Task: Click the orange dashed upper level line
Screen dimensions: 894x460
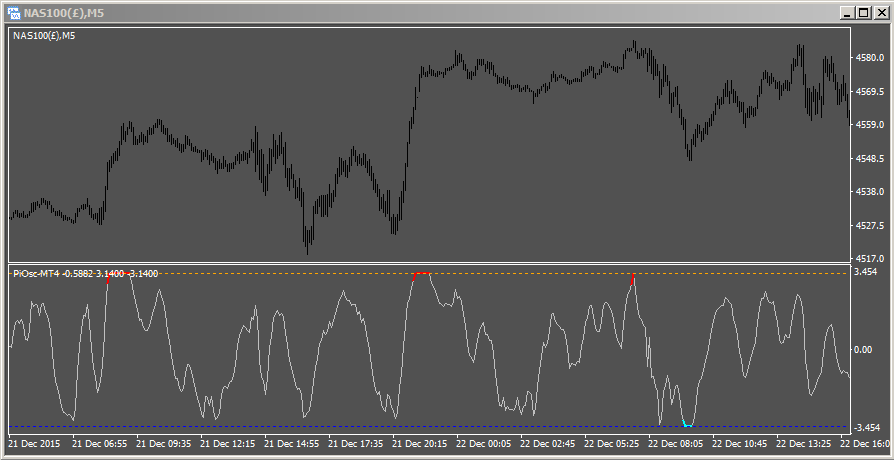Action: 429,274
